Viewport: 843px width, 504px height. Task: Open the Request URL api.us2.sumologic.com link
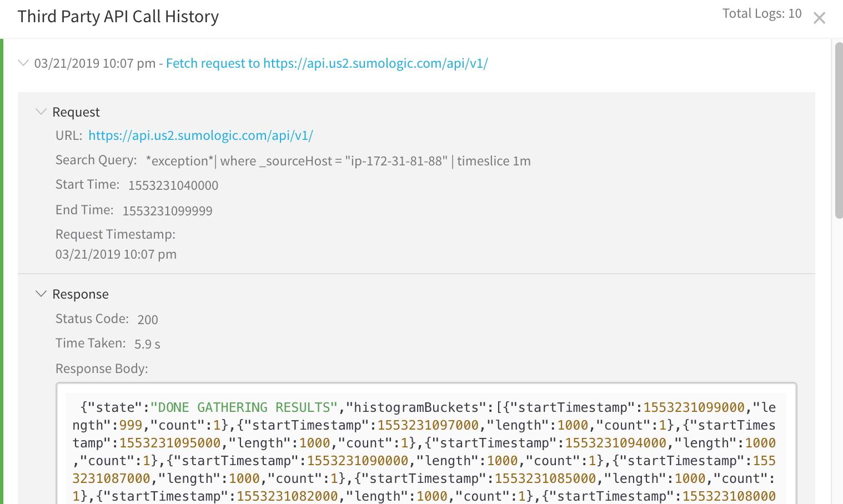(200, 135)
